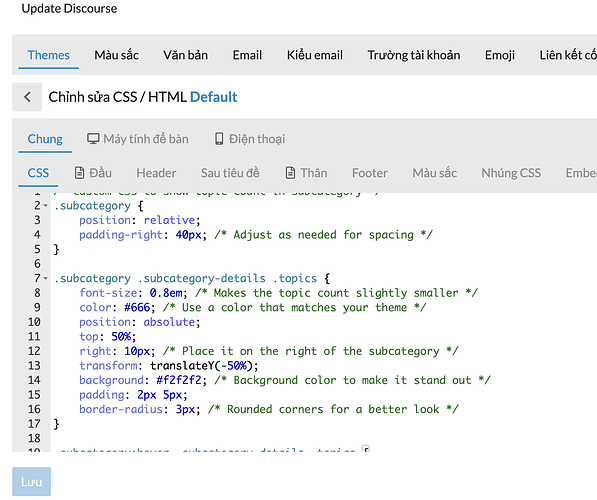597x500 pixels.
Task: Open the Kiểu email tab
Action: click(x=314, y=55)
